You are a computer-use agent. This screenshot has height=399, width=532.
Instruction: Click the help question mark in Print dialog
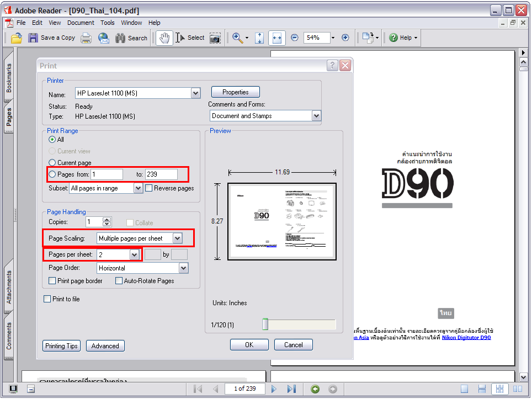pos(332,66)
